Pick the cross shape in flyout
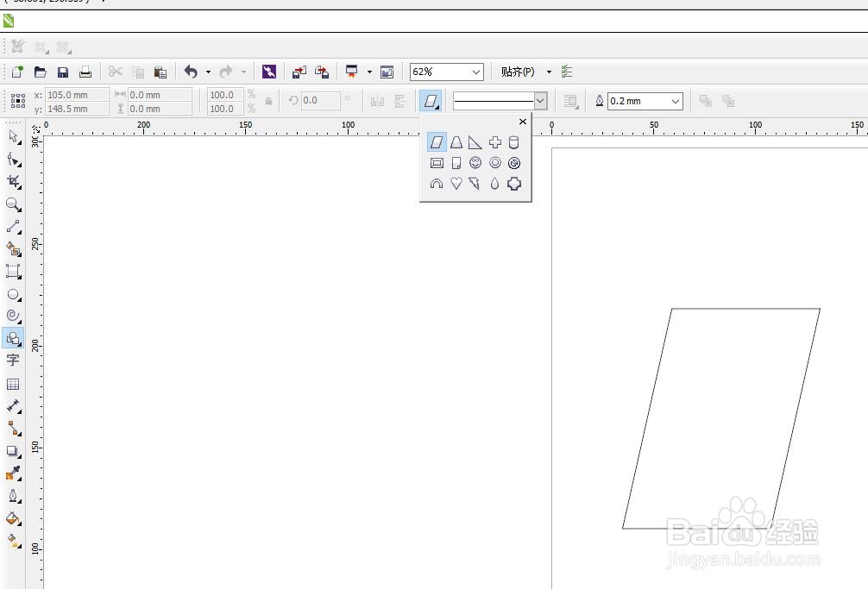The height and width of the screenshot is (589, 868). pyautogui.click(x=495, y=142)
